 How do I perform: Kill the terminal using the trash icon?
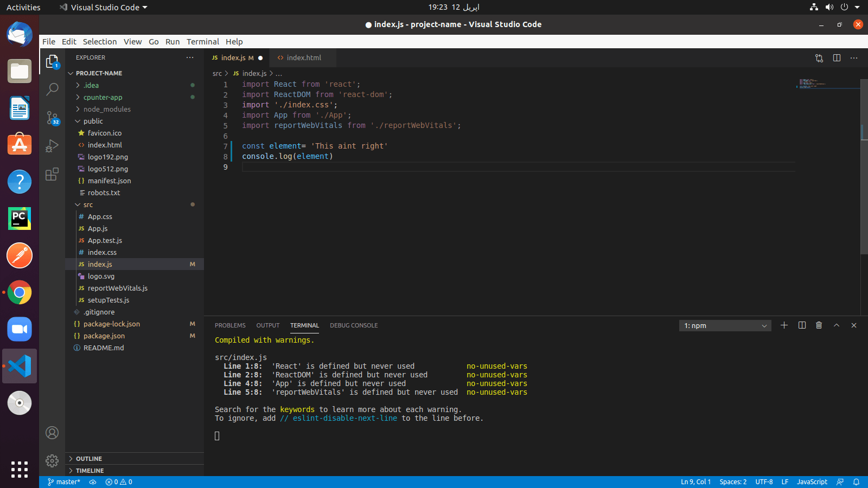(819, 325)
